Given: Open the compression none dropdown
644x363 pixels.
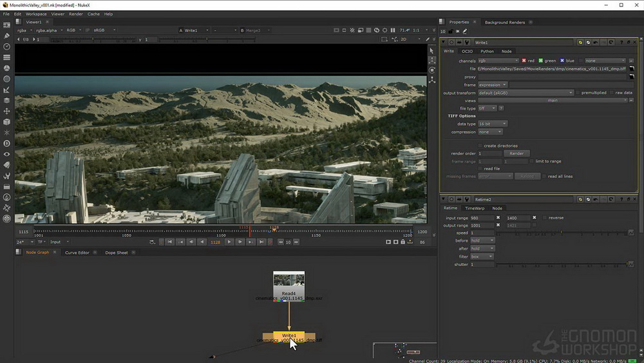Looking at the screenshot, I should tap(490, 132).
